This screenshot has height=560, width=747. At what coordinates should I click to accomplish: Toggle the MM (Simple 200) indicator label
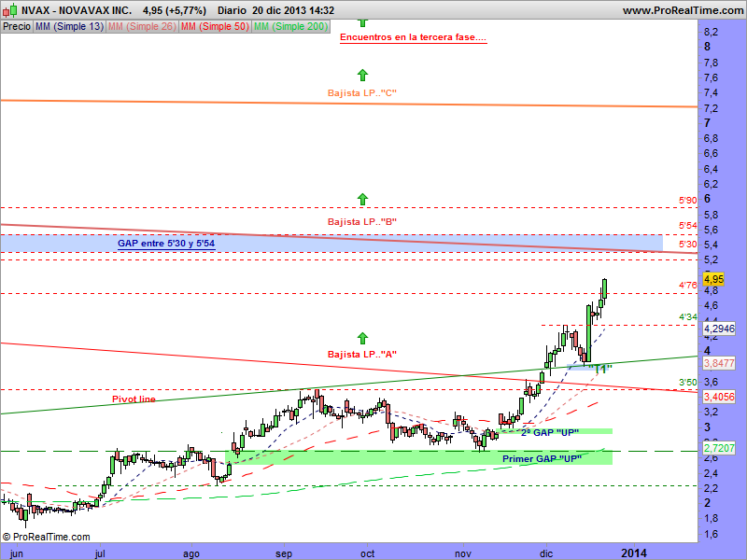tap(290, 27)
